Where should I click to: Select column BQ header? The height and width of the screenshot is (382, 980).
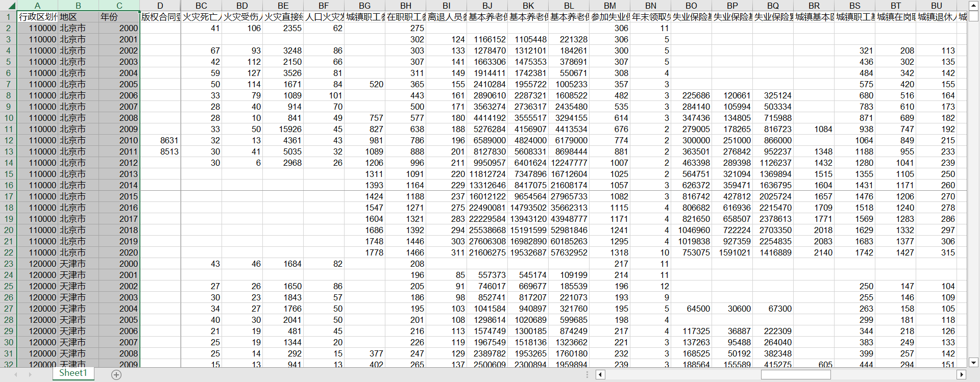click(773, 6)
